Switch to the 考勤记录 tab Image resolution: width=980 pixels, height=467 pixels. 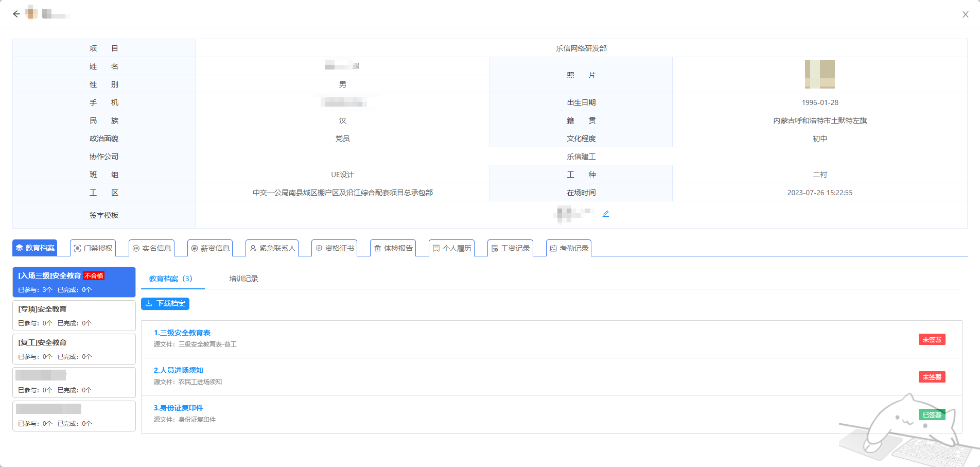569,248
